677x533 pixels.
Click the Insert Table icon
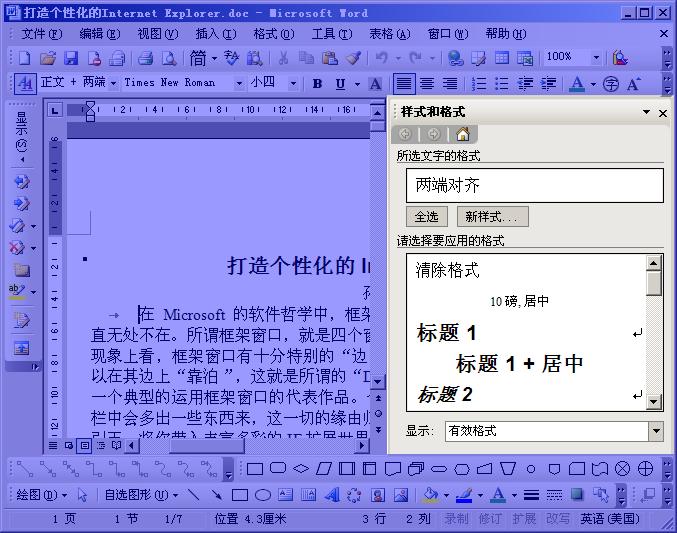[x=501, y=59]
